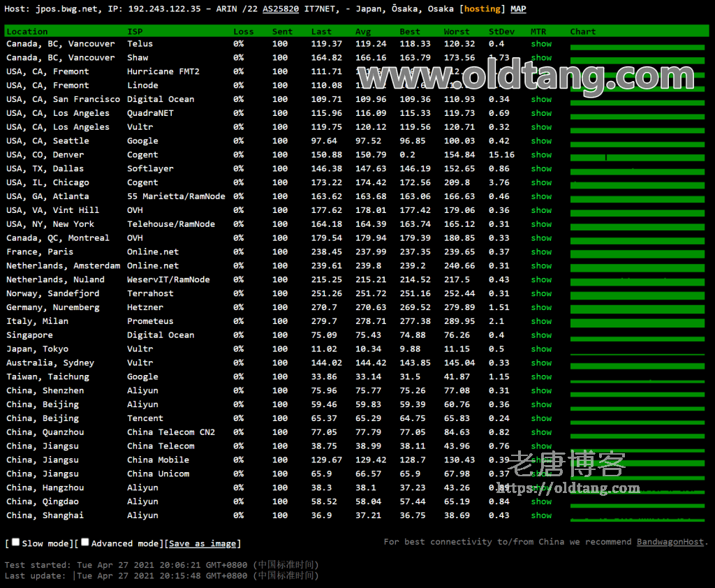The width and height of the screenshot is (715, 588).
Task: Click the latency chart for Taiwan Taichung
Action: point(637,379)
